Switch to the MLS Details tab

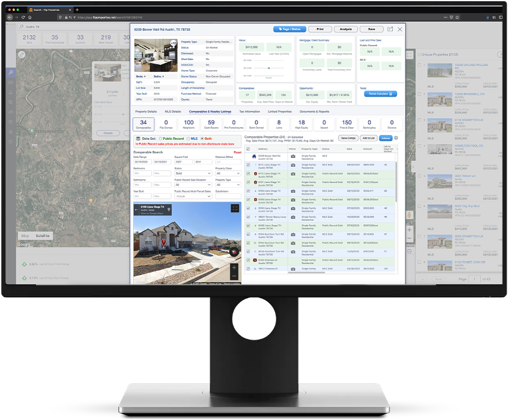tap(173, 112)
